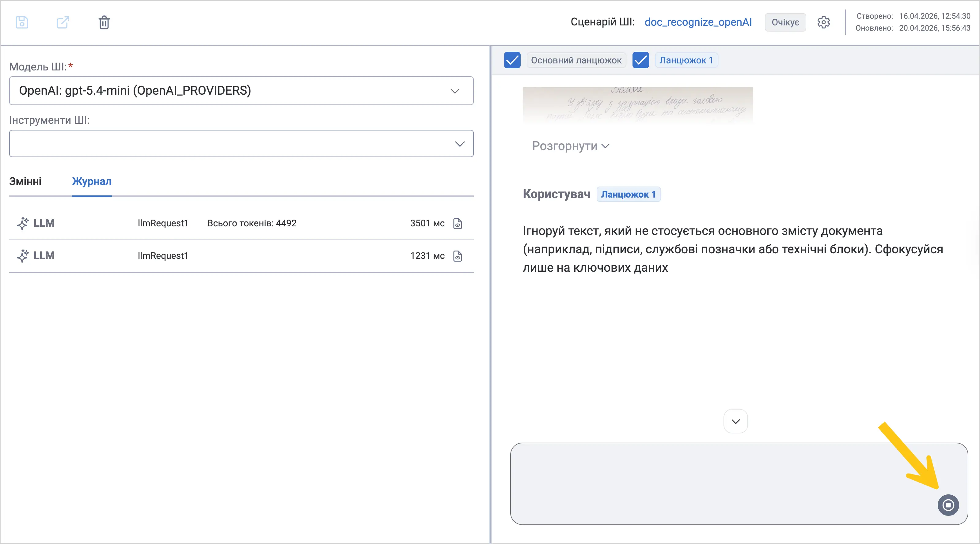Click the Очікує status badge
The height and width of the screenshot is (544, 980).
(x=785, y=22)
